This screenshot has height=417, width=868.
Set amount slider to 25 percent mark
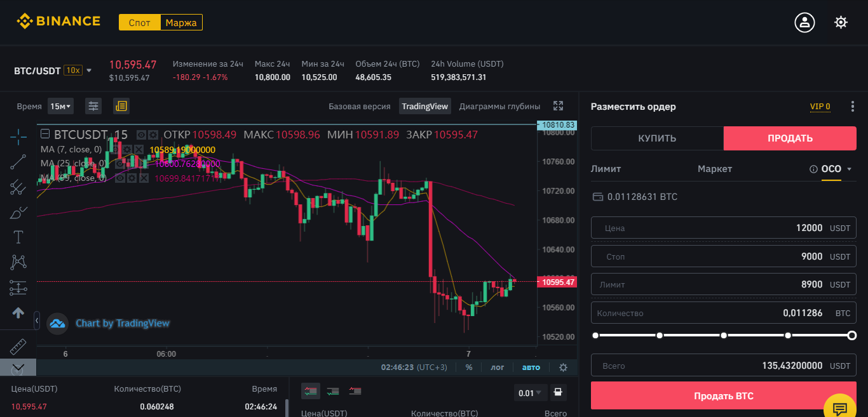660,335
